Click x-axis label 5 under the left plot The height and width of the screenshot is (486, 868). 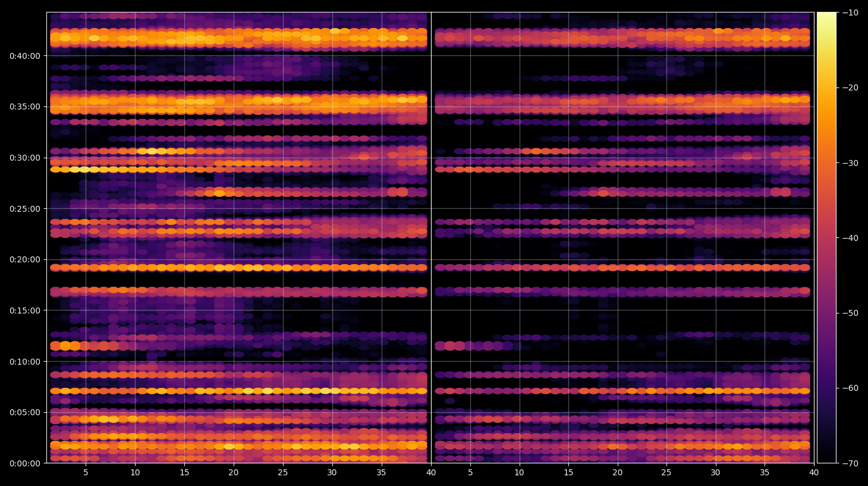click(86, 473)
